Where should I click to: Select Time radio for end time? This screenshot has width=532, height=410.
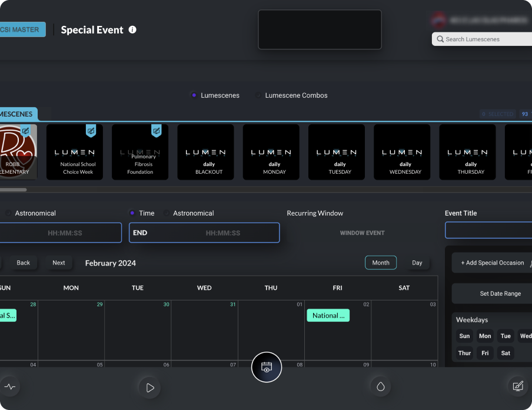point(132,213)
